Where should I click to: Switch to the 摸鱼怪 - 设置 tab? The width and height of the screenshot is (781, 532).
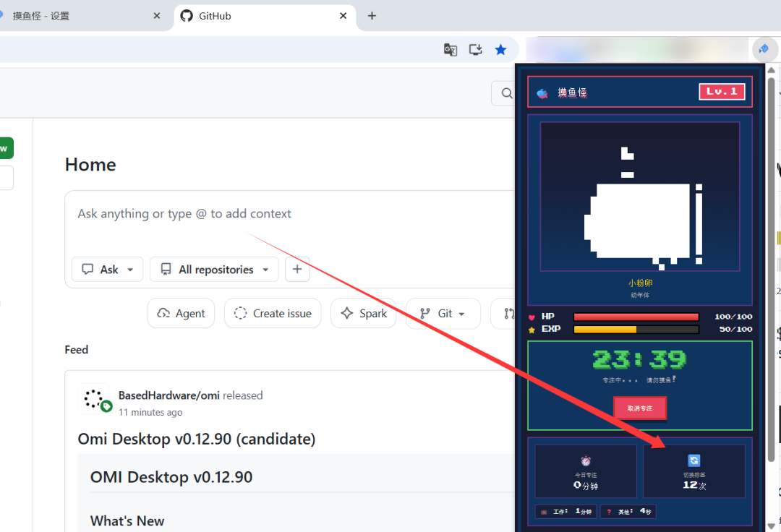pyautogui.click(x=80, y=16)
